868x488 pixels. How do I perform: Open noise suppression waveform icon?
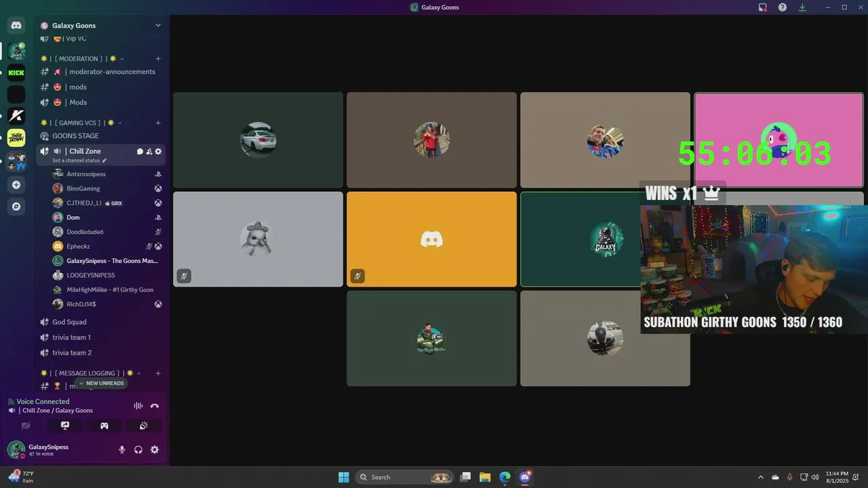pyautogui.click(x=138, y=406)
